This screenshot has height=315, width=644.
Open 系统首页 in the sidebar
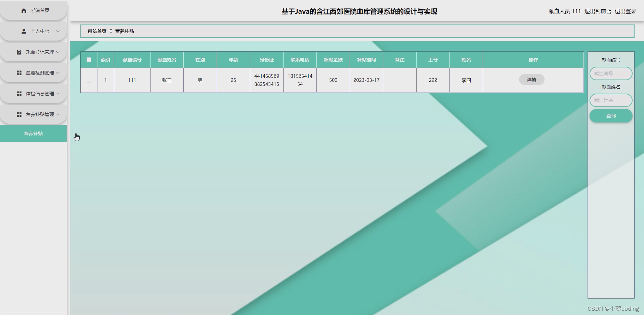pyautogui.click(x=33, y=10)
